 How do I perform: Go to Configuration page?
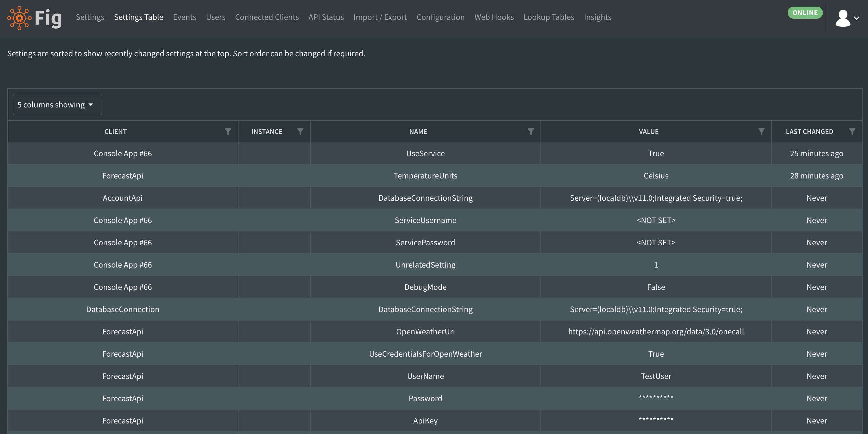440,17
